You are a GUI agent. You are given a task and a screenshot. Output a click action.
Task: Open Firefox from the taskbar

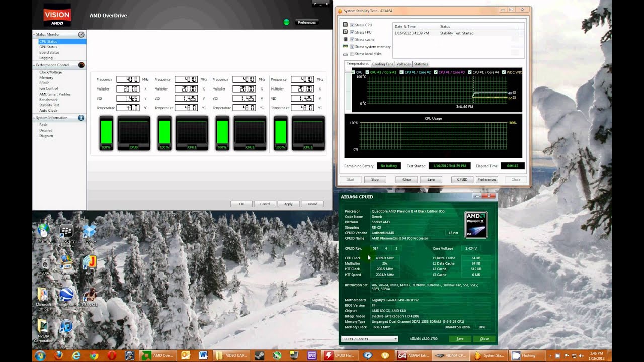58,355
